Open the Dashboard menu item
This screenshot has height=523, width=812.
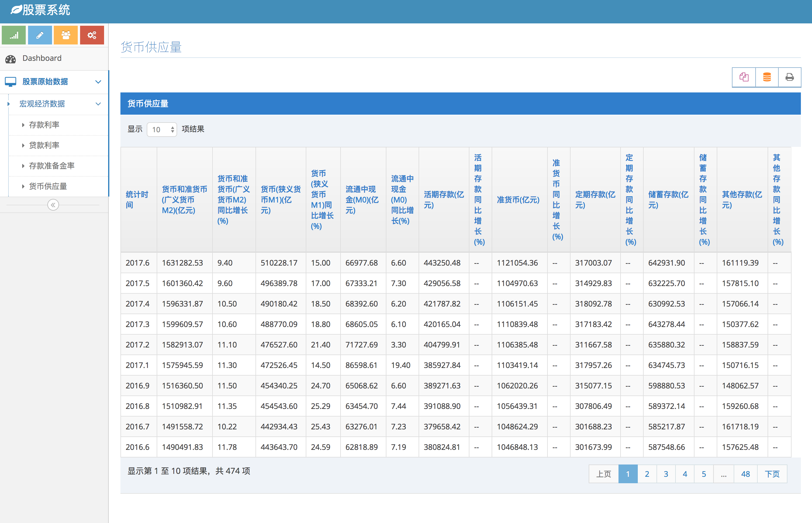[x=42, y=59]
